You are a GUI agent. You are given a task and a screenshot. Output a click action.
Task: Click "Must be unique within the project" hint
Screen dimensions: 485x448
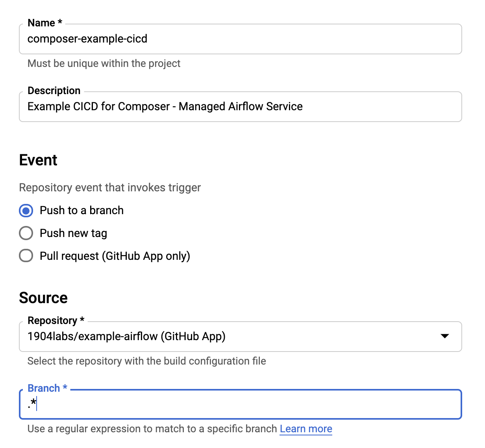pos(104,63)
